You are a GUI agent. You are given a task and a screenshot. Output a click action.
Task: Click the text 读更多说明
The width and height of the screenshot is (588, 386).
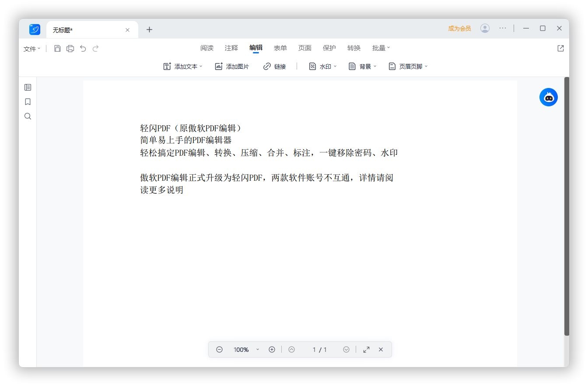pyautogui.click(x=161, y=190)
